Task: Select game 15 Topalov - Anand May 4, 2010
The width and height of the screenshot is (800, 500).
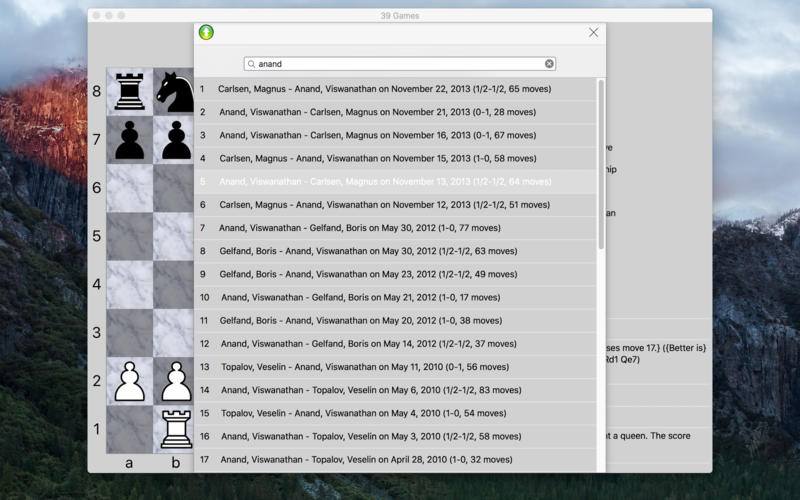Action: tap(395, 413)
